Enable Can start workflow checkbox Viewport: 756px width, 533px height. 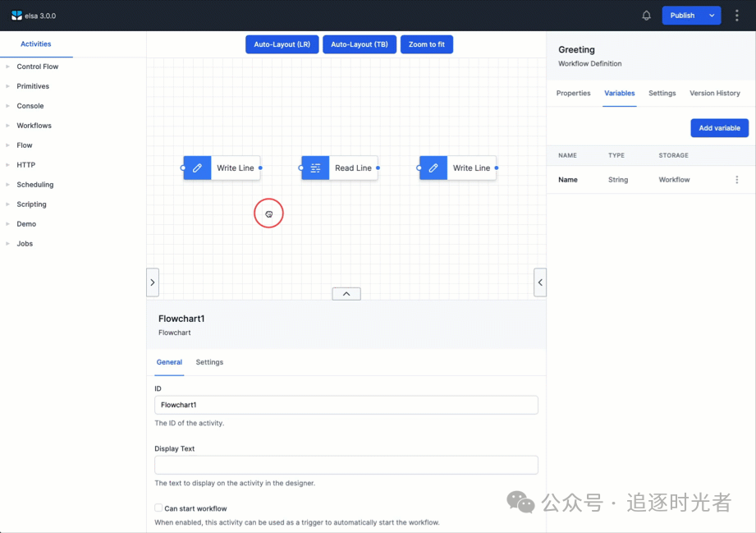click(x=158, y=508)
